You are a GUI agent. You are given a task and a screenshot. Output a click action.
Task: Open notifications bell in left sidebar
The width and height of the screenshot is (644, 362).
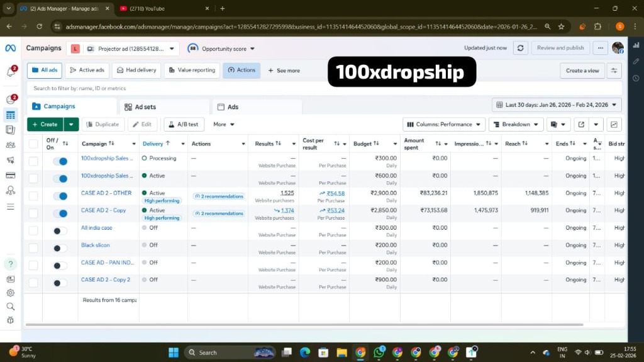click(11, 71)
